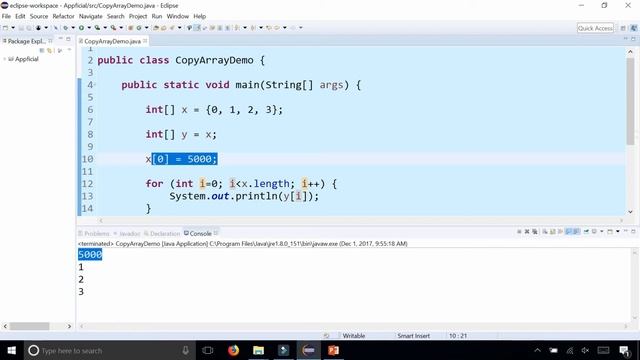Click the New Java Package icon
Image resolution: width=640 pixels, height=360 pixels.
(x=131, y=28)
